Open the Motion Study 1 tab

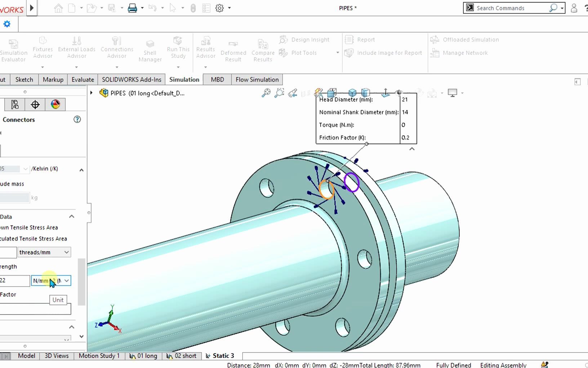pyautogui.click(x=99, y=356)
